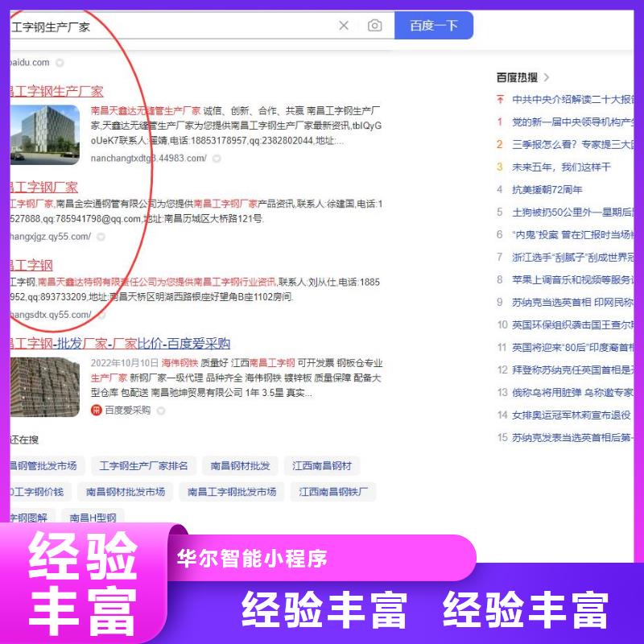Click the office building thumbnail in first result
This screenshot has height=644, width=644.
45,134
